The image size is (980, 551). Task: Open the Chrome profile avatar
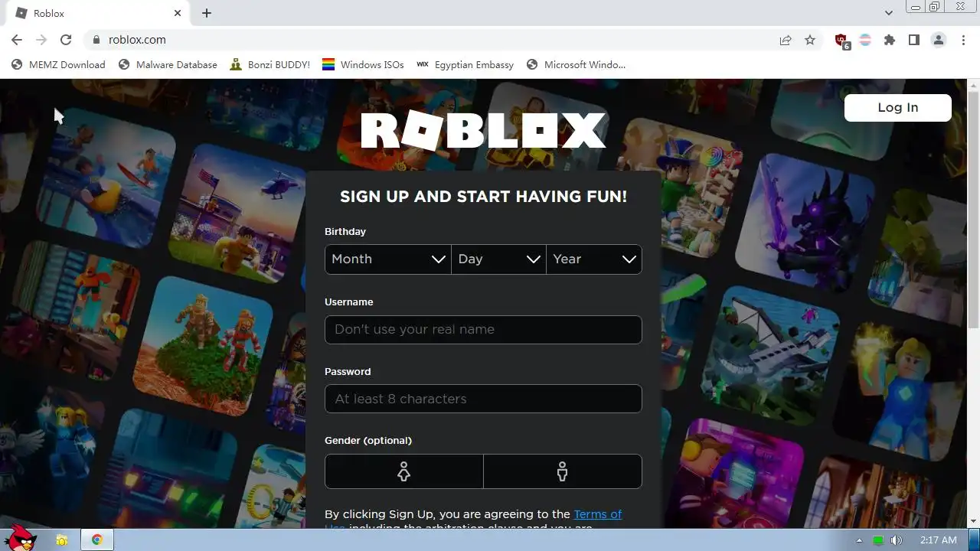click(x=939, y=40)
